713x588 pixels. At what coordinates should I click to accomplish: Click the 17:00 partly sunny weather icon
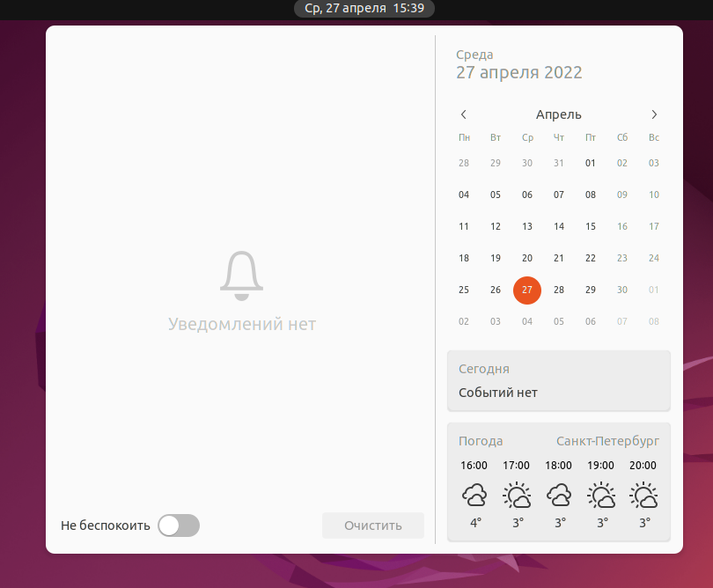(x=517, y=496)
